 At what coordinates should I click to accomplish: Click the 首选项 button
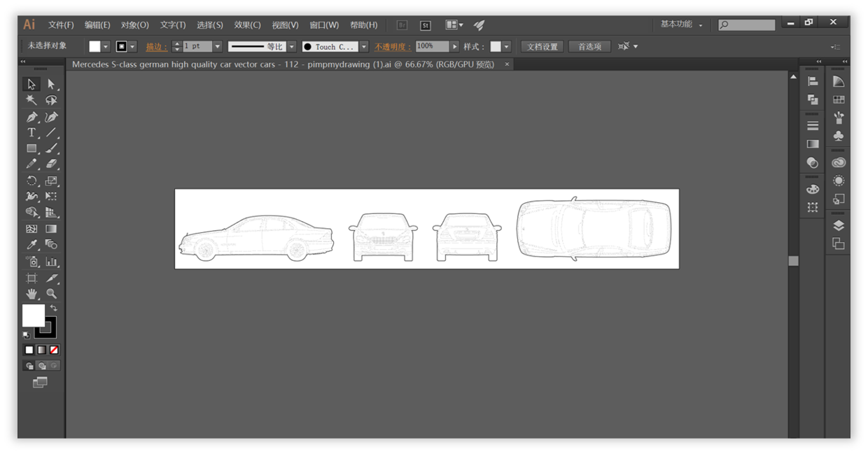point(589,47)
